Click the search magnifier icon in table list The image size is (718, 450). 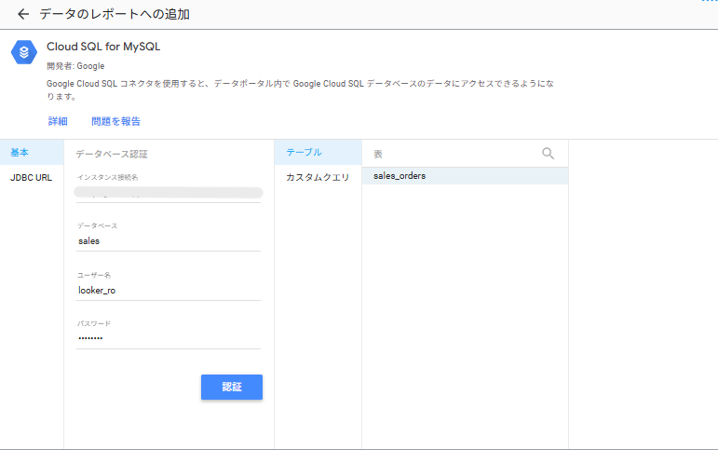(548, 153)
